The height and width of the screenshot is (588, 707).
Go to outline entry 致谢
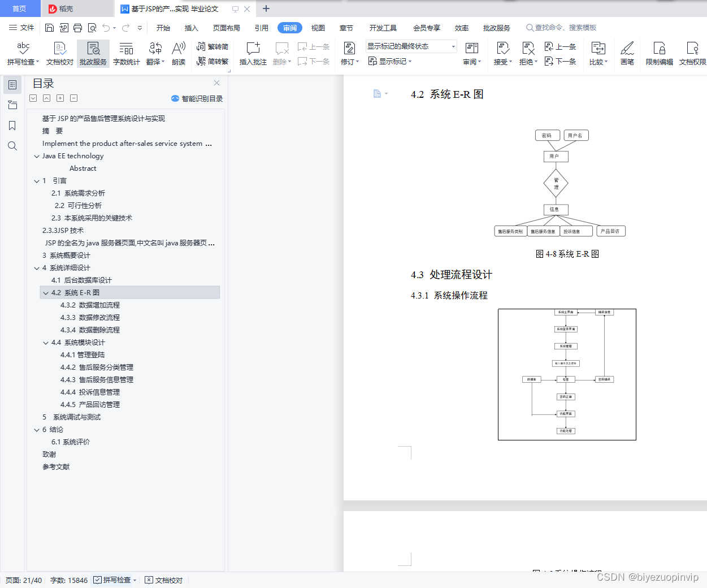pos(49,455)
